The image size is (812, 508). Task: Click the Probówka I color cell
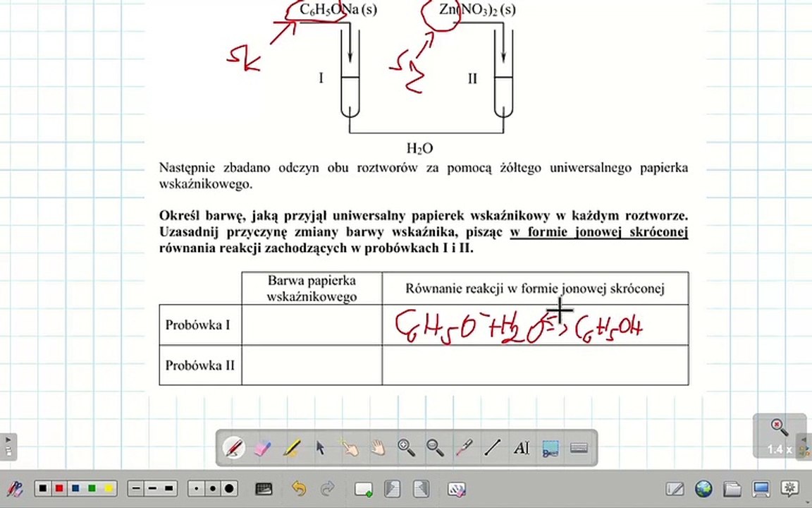point(312,325)
